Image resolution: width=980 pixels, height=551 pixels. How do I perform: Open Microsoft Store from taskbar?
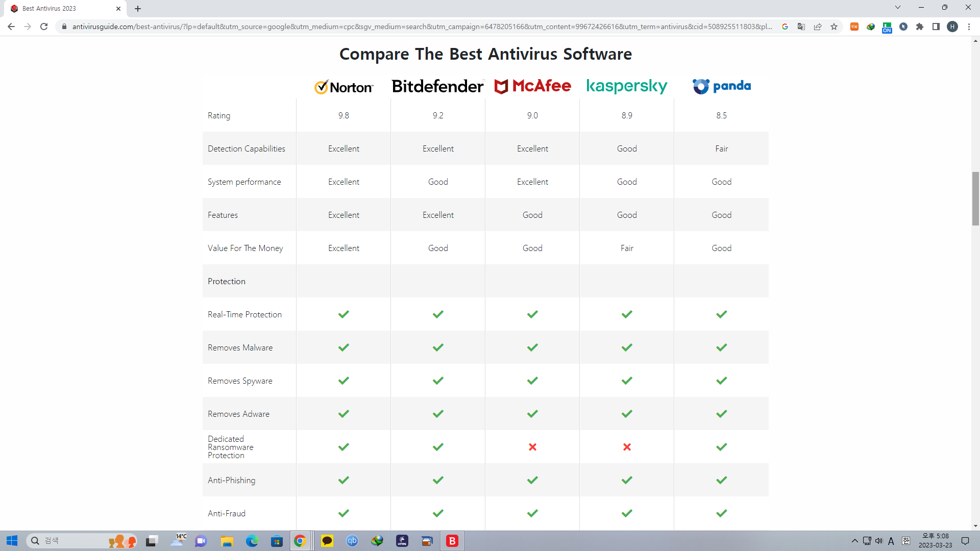(277, 541)
